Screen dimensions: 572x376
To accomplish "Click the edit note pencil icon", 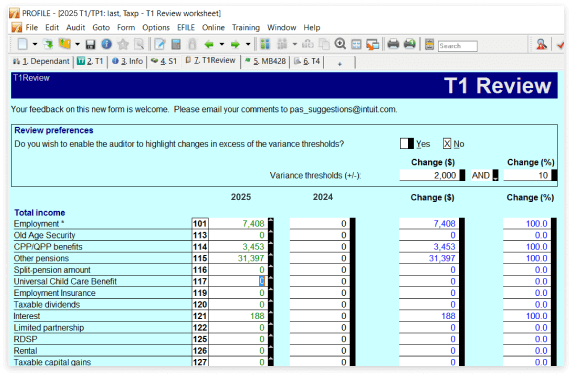I will click(159, 44).
